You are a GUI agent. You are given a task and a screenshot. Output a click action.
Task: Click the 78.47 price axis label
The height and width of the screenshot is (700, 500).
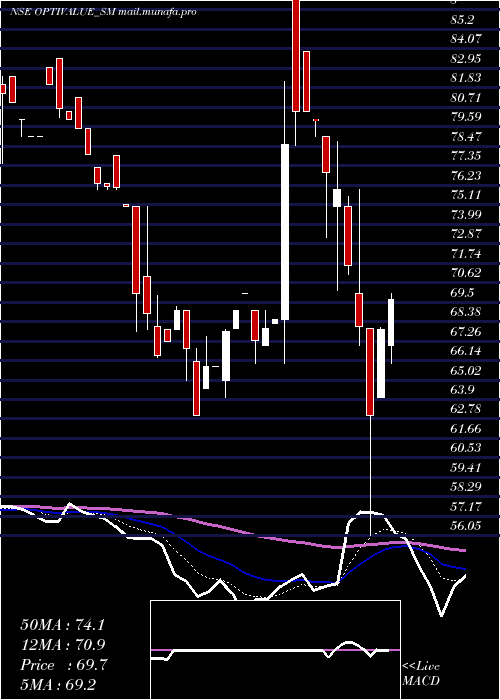point(467,137)
